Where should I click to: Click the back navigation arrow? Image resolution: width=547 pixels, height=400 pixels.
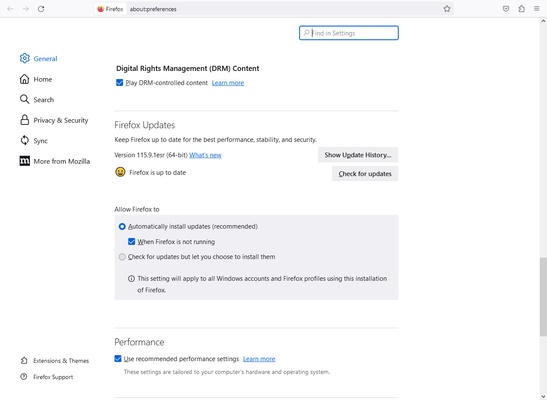10,9
